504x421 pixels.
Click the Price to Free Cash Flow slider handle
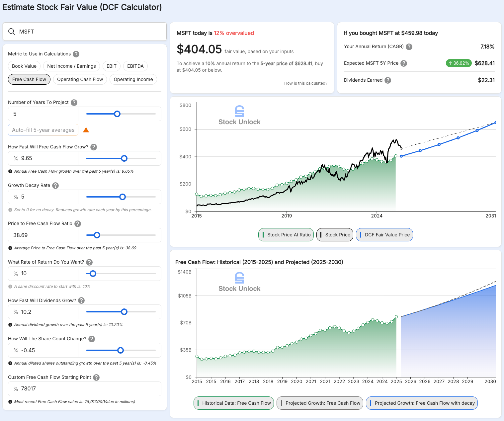point(97,235)
